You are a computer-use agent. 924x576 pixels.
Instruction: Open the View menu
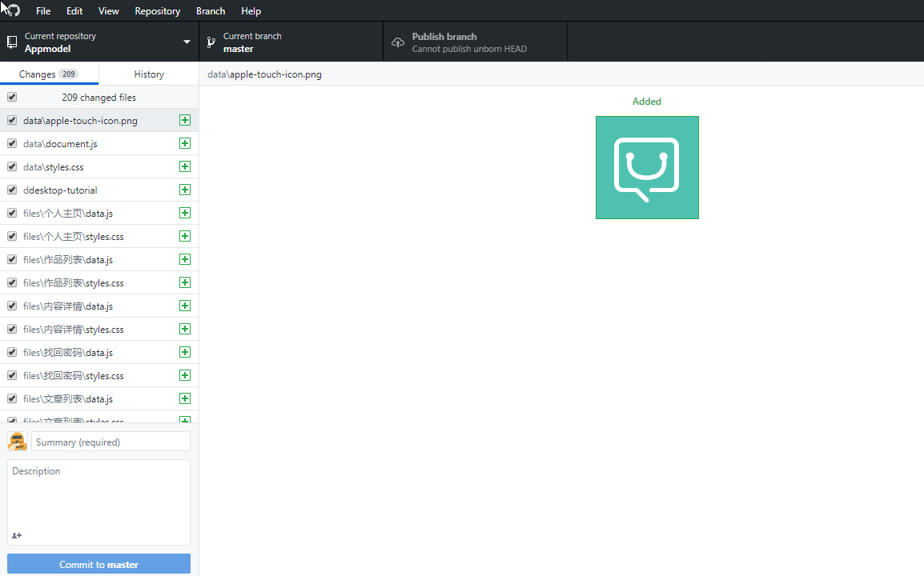(x=108, y=10)
